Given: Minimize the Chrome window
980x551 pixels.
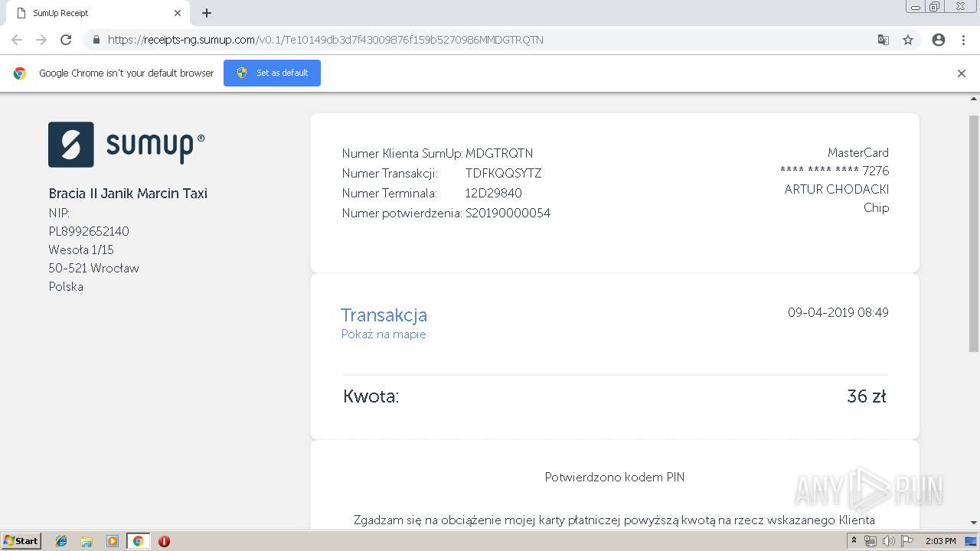Looking at the screenshot, I should click(x=915, y=7).
